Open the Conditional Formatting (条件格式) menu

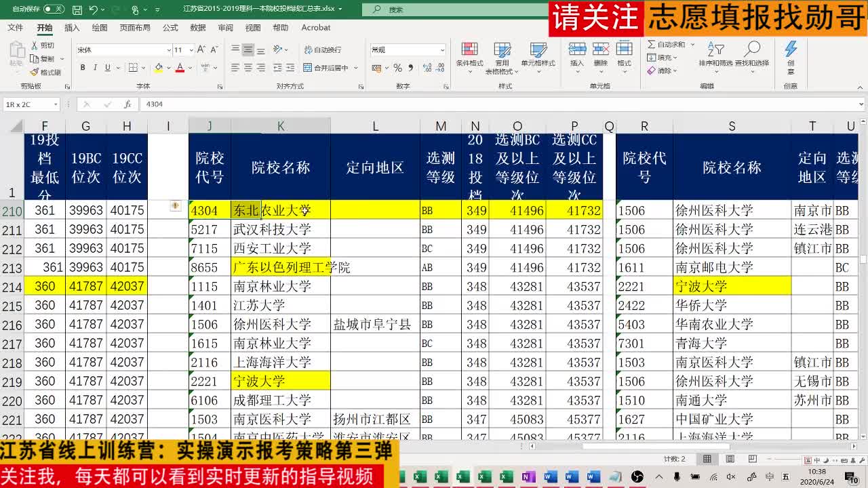pos(469,56)
